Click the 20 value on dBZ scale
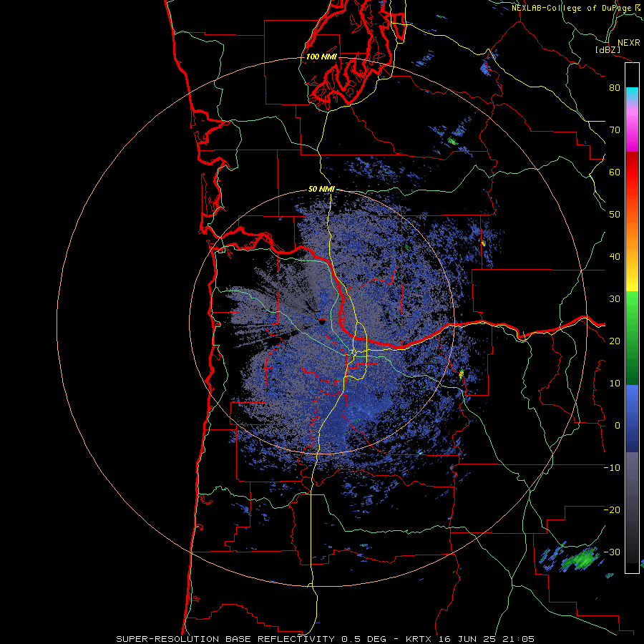Viewport: 644px width, 644px height. point(615,341)
